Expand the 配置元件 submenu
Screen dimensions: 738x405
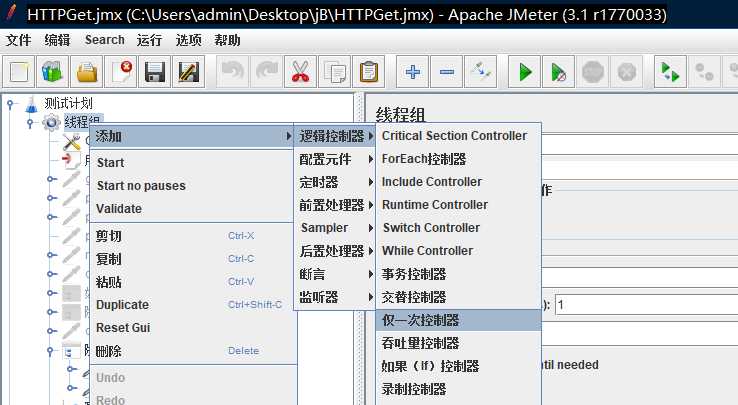(x=335, y=159)
